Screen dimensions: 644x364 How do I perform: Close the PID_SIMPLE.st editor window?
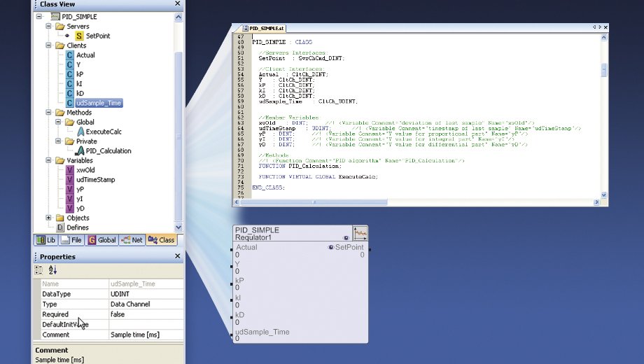click(605, 27)
